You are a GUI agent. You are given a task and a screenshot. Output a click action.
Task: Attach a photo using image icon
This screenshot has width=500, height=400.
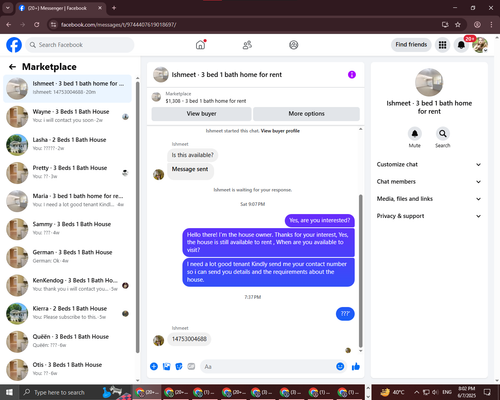click(166, 367)
